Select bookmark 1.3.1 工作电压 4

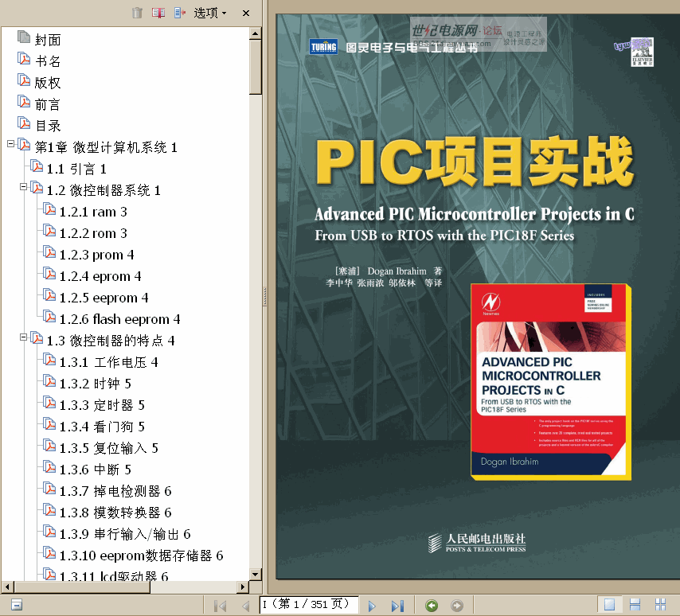pyautogui.click(x=108, y=362)
